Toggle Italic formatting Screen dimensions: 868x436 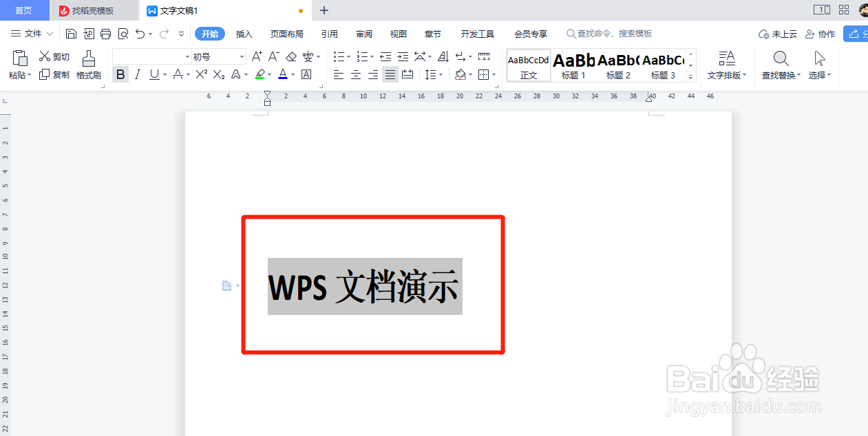click(137, 74)
